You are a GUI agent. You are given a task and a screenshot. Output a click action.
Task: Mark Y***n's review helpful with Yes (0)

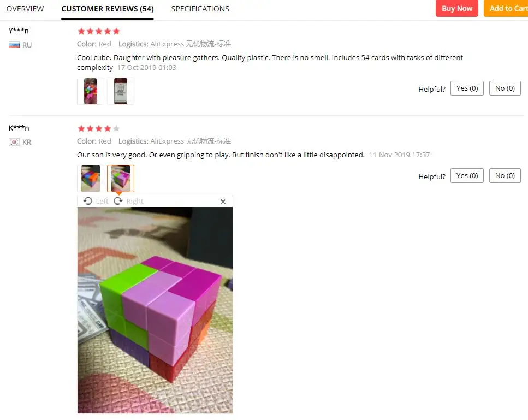(x=467, y=88)
